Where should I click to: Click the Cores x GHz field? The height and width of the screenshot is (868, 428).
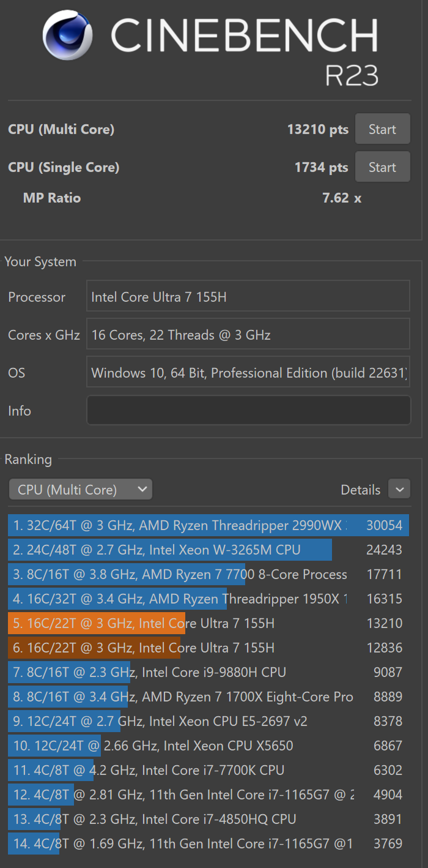pos(248,335)
